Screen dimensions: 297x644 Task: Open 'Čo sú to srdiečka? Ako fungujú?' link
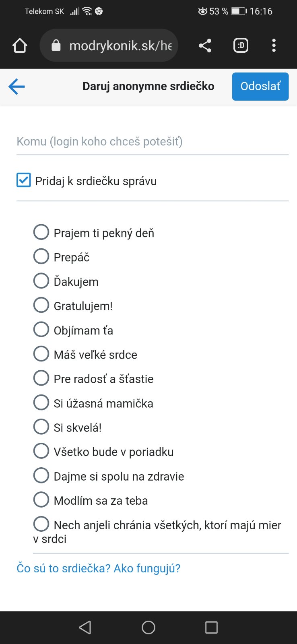click(99, 568)
